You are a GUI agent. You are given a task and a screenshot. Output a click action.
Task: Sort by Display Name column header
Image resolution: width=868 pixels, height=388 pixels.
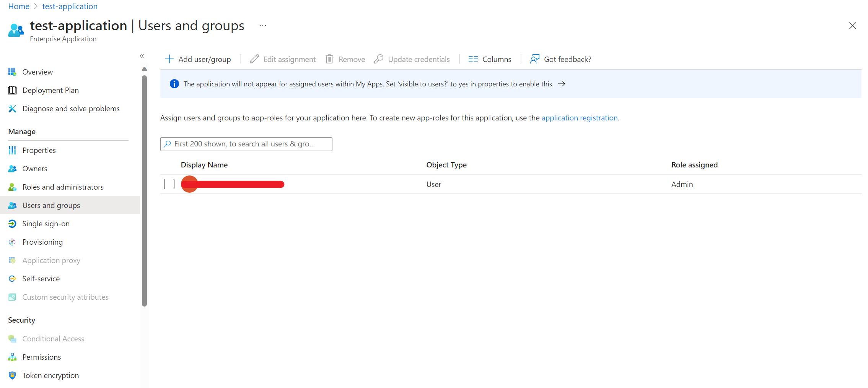[x=204, y=165]
